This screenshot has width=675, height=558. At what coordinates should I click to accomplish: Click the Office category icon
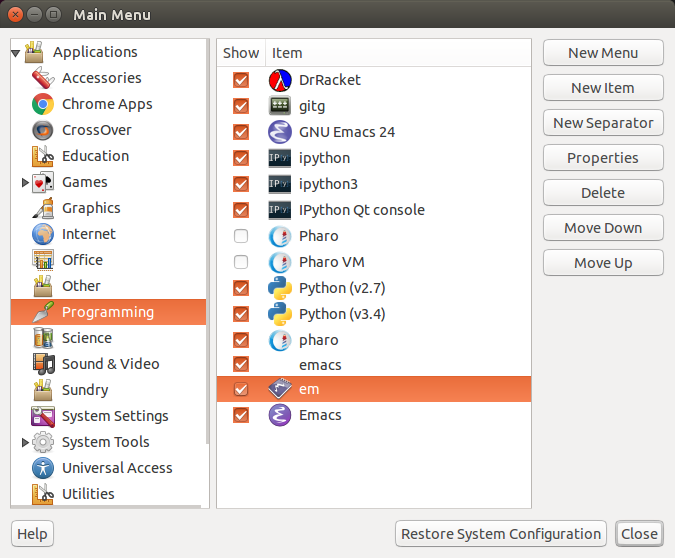43,260
